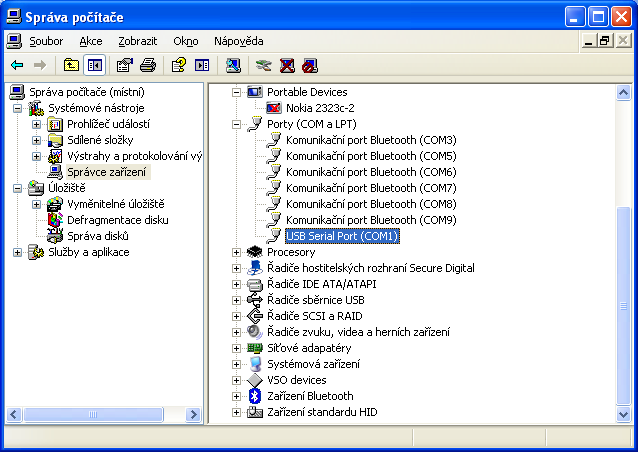Select USB Serial Port (COM1)
640x452 pixels.
[x=342, y=236]
